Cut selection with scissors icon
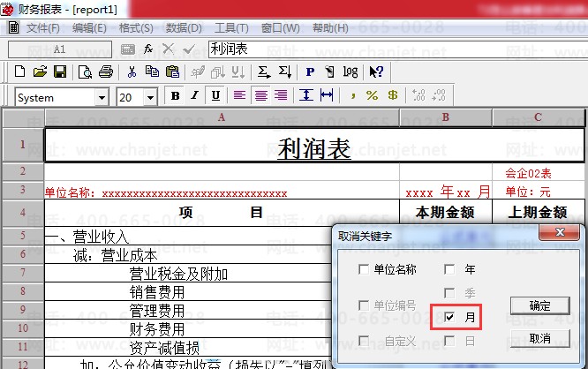This screenshot has height=369, width=588. [132, 72]
